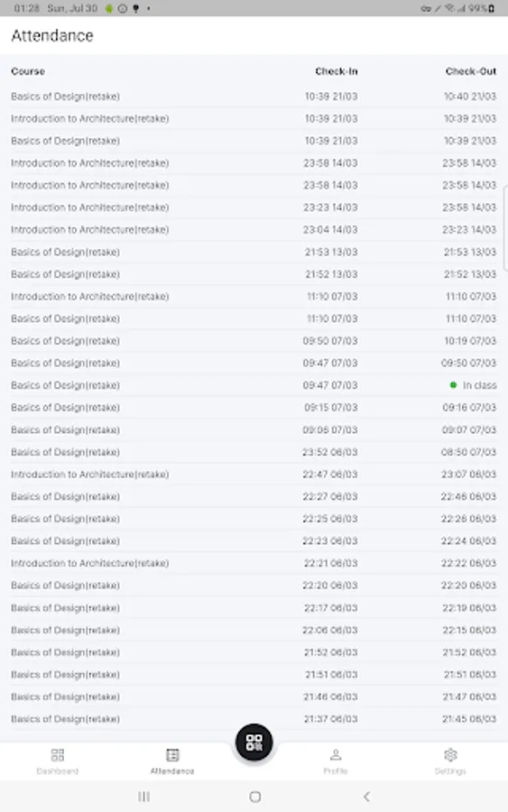Select the Attendance tab
The width and height of the screenshot is (508, 812).
point(172,761)
